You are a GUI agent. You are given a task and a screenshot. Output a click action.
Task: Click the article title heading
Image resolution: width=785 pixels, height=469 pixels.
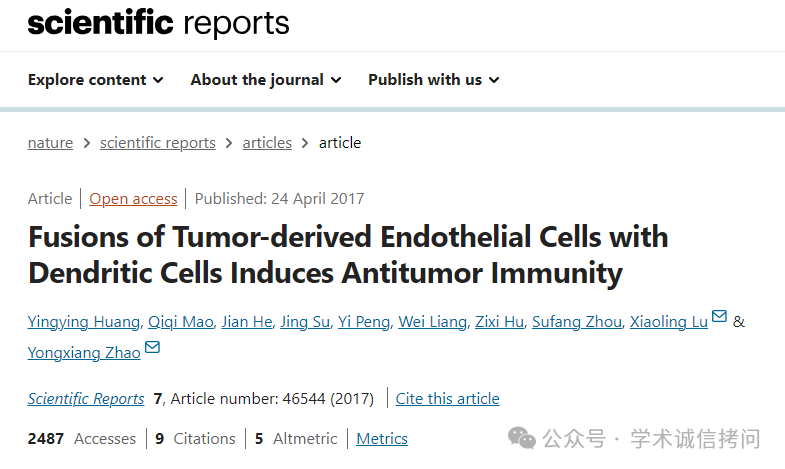click(x=348, y=255)
